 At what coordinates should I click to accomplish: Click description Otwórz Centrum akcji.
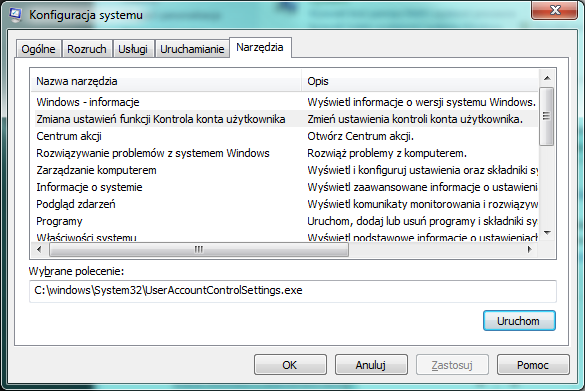pos(360,136)
